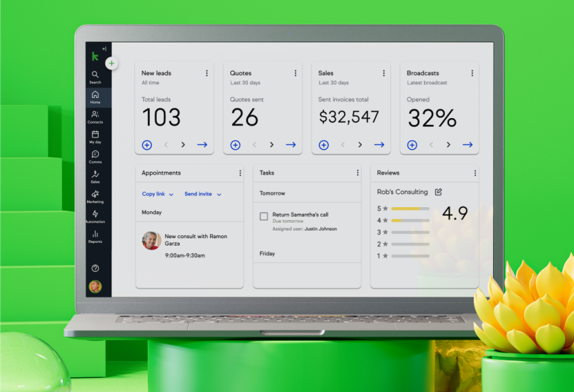Expand the sidebar with arrow icon
Screen dimensions: 574x392
point(104,49)
